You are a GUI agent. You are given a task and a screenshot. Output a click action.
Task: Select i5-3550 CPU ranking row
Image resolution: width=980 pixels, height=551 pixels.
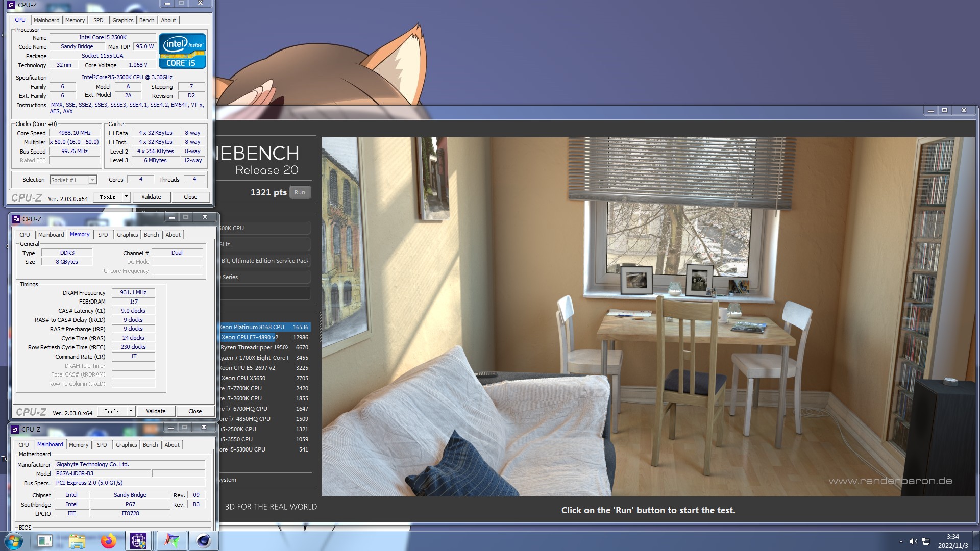point(265,439)
